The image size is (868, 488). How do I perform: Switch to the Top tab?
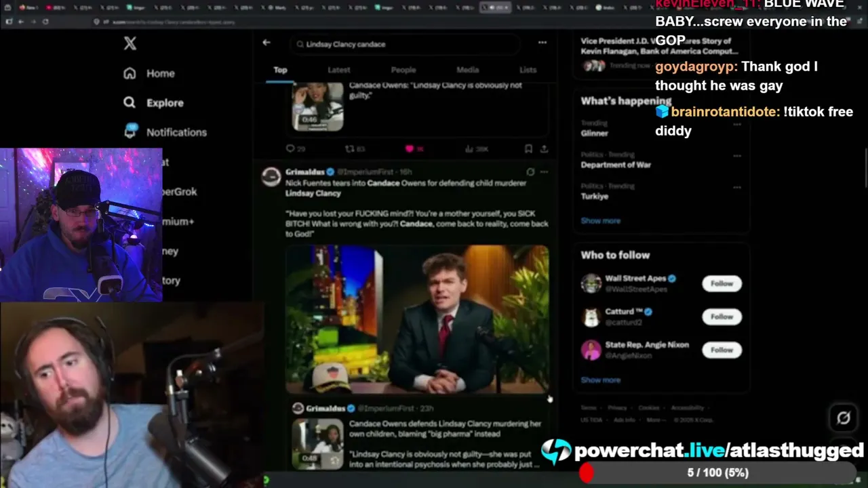coord(280,70)
